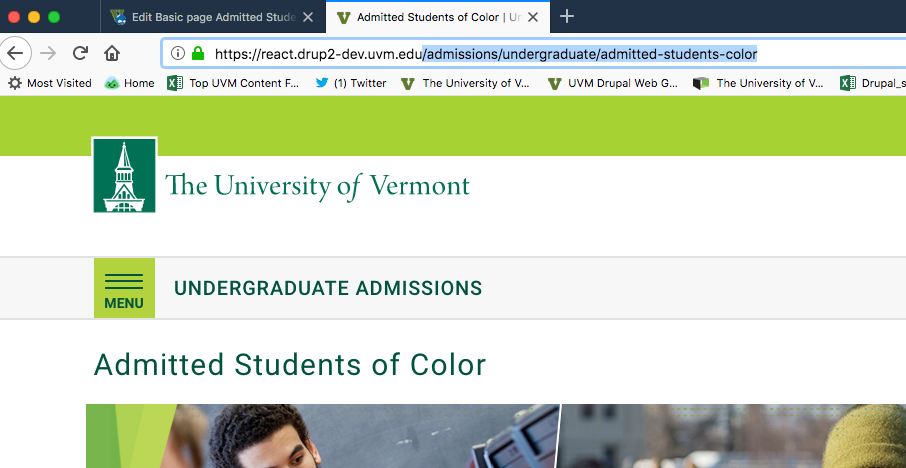
Task: Close the Edit Basic page tab
Action: [x=308, y=17]
